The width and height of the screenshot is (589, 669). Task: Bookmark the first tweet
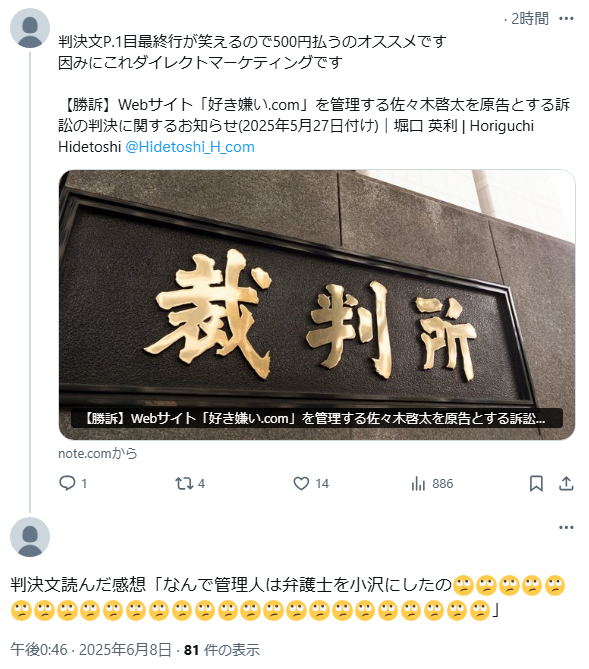(536, 484)
